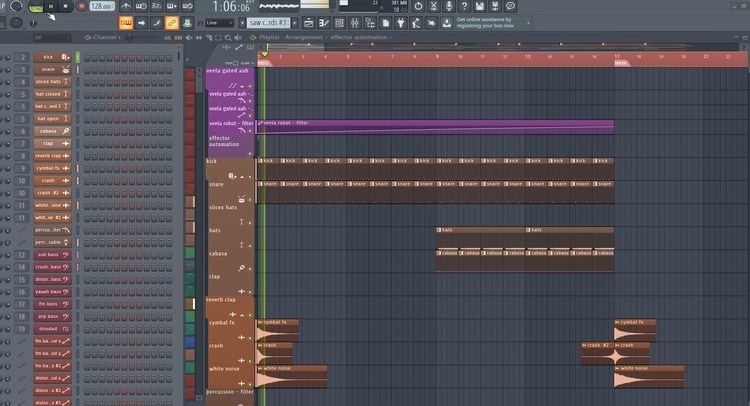Open the help question mark icon

click(464, 6)
